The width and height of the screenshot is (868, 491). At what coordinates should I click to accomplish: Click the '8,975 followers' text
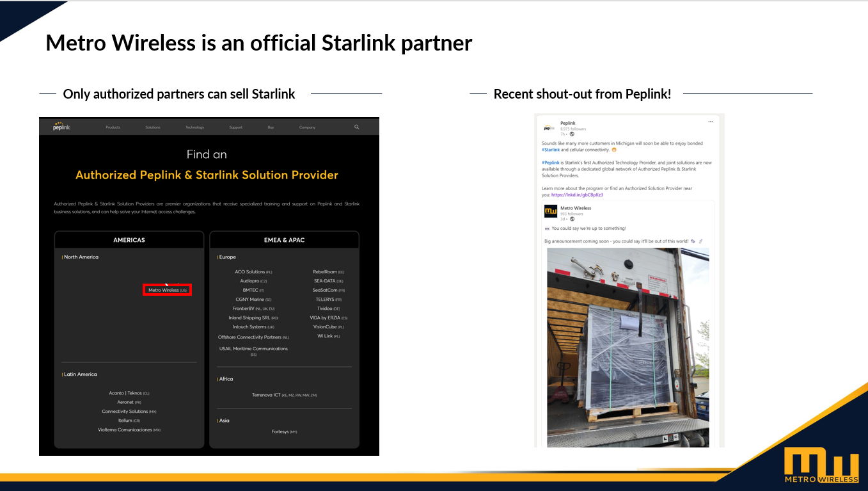coord(573,129)
